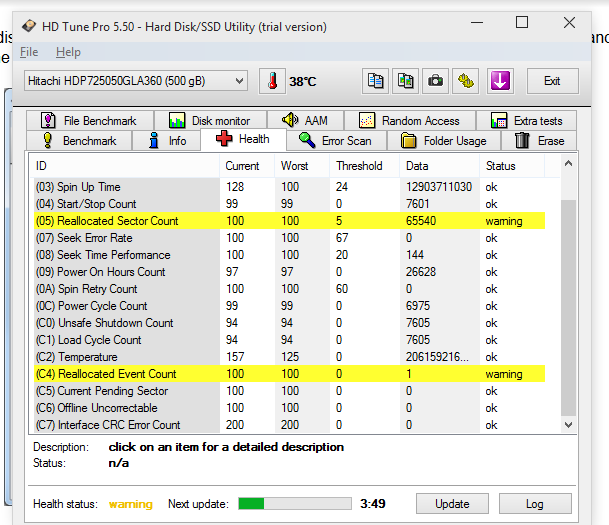
Task: Go to the Random Access tab
Action: click(x=410, y=121)
